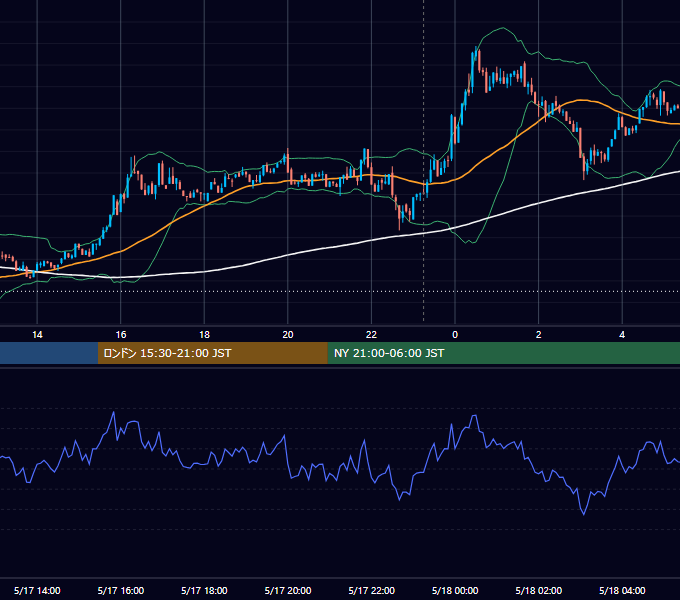Click the 2 hour axis label
Screen dimensions: 680x600
[539, 335]
